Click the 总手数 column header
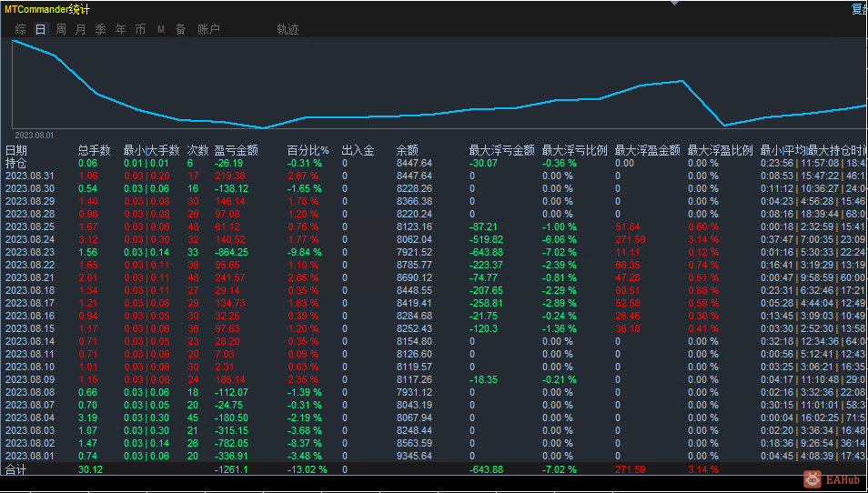The image size is (868, 493). tap(94, 150)
